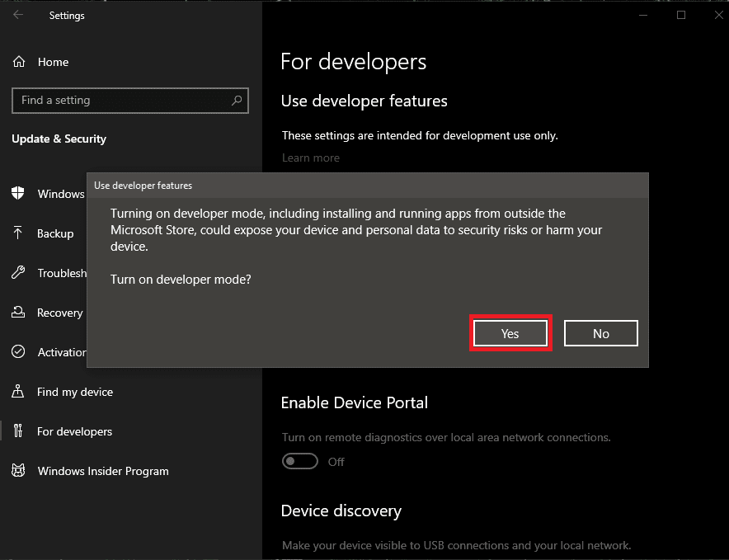The width and height of the screenshot is (729, 560).
Task: Click the Find my device locator icon
Action: (x=18, y=392)
